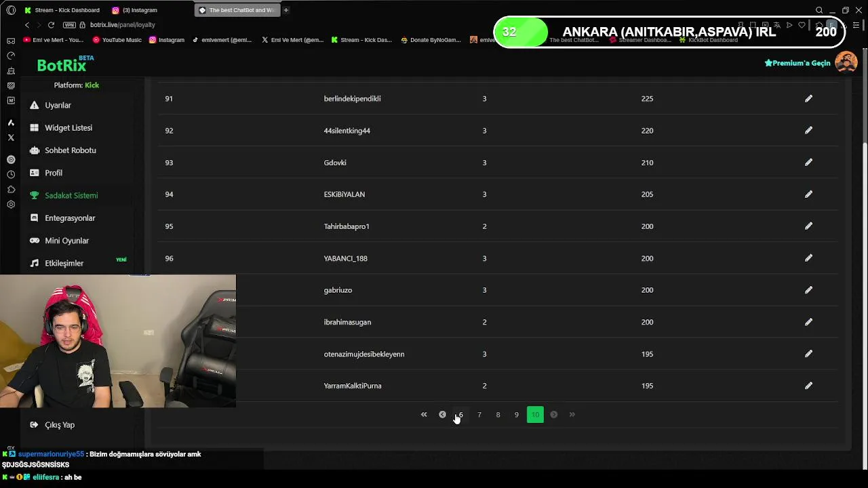Viewport: 868px width, 488px height.
Task: Click the search tabs magnifier icon
Action: (x=819, y=10)
